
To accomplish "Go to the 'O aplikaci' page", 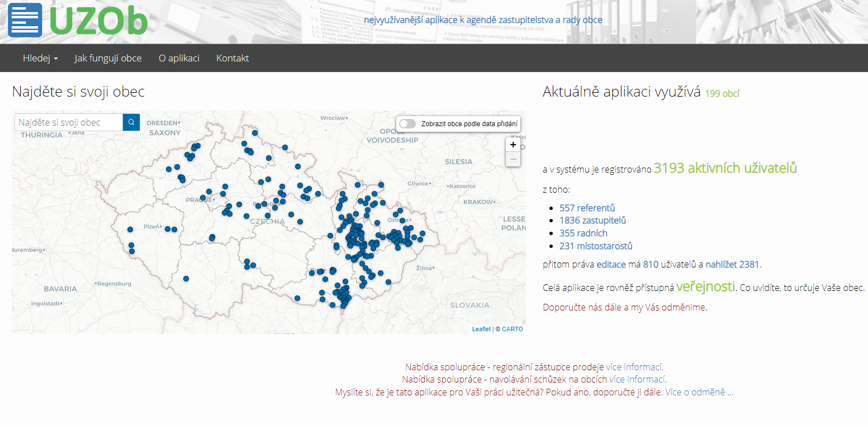I will [179, 58].
